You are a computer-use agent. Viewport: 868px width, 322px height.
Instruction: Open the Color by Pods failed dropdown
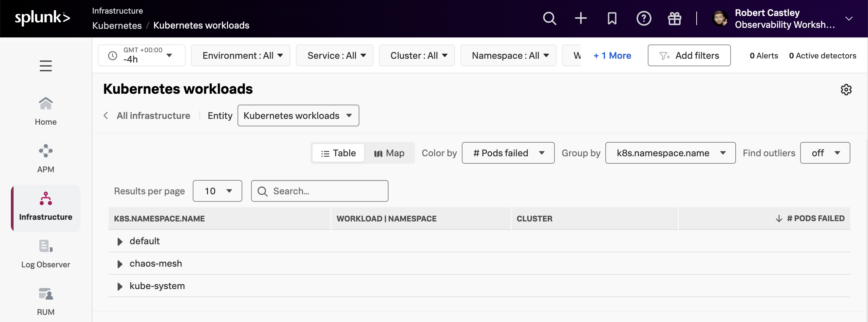tap(508, 153)
